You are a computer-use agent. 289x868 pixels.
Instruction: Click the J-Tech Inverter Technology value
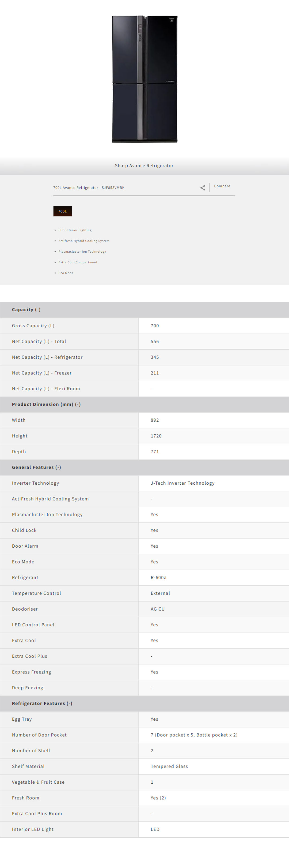pos(182,483)
